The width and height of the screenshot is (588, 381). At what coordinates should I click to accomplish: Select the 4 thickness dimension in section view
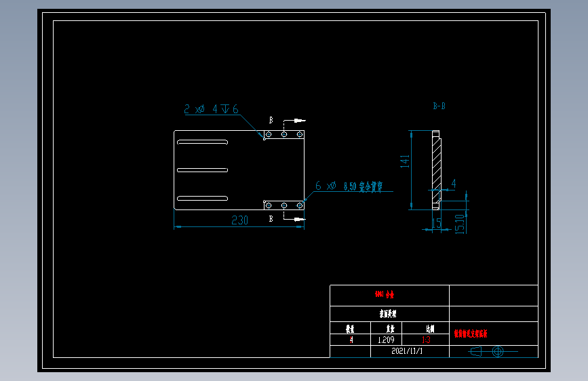(x=453, y=183)
